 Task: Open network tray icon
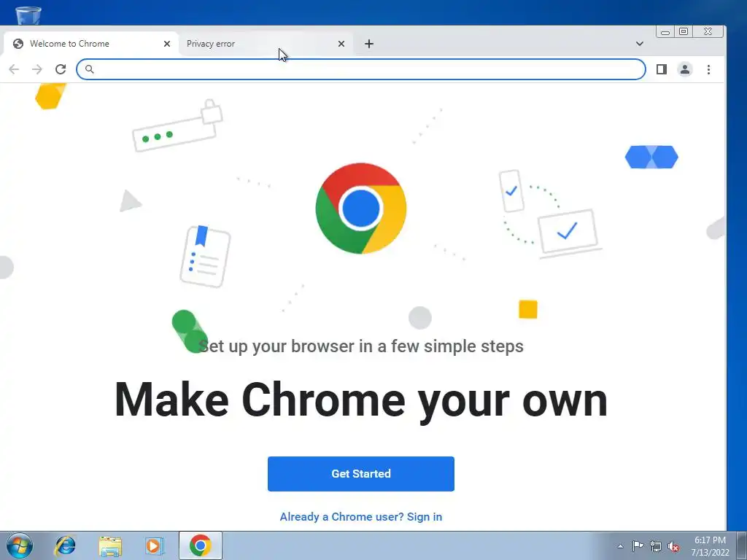pyautogui.click(x=656, y=546)
